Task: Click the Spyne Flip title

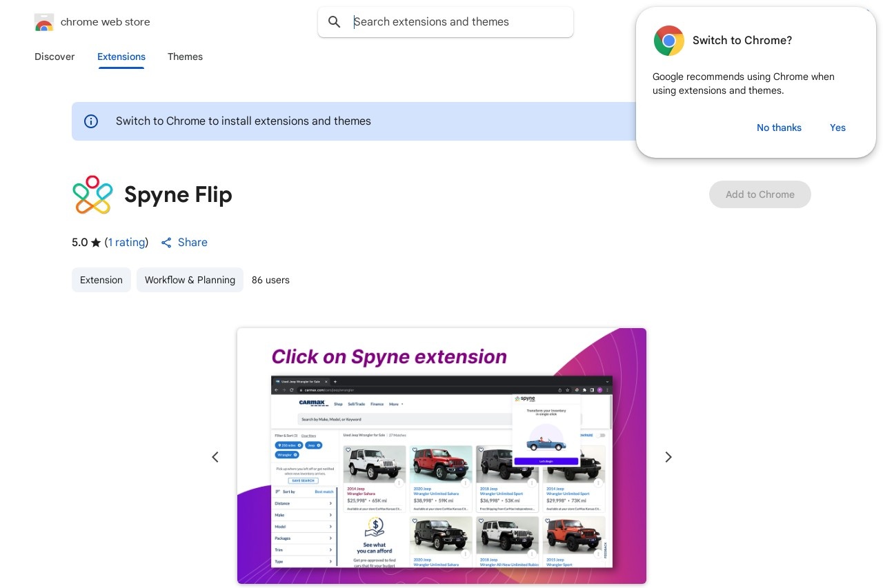Action: (x=178, y=195)
